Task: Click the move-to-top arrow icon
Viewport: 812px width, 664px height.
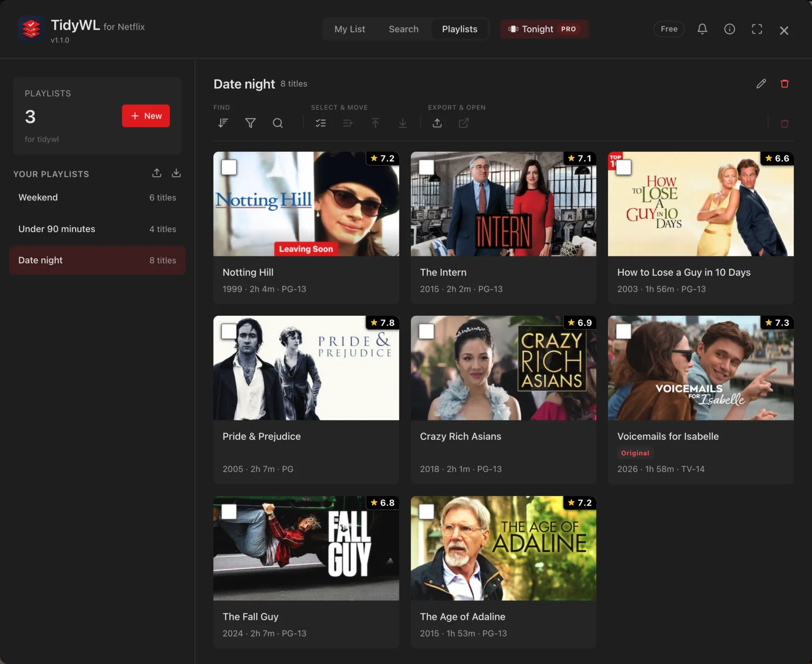Action: coord(375,123)
